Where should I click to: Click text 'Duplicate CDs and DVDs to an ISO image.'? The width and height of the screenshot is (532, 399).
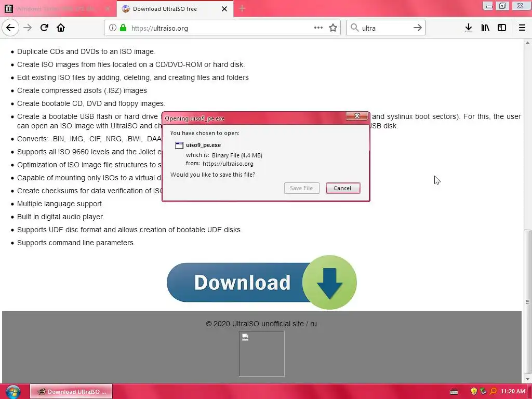pos(86,51)
